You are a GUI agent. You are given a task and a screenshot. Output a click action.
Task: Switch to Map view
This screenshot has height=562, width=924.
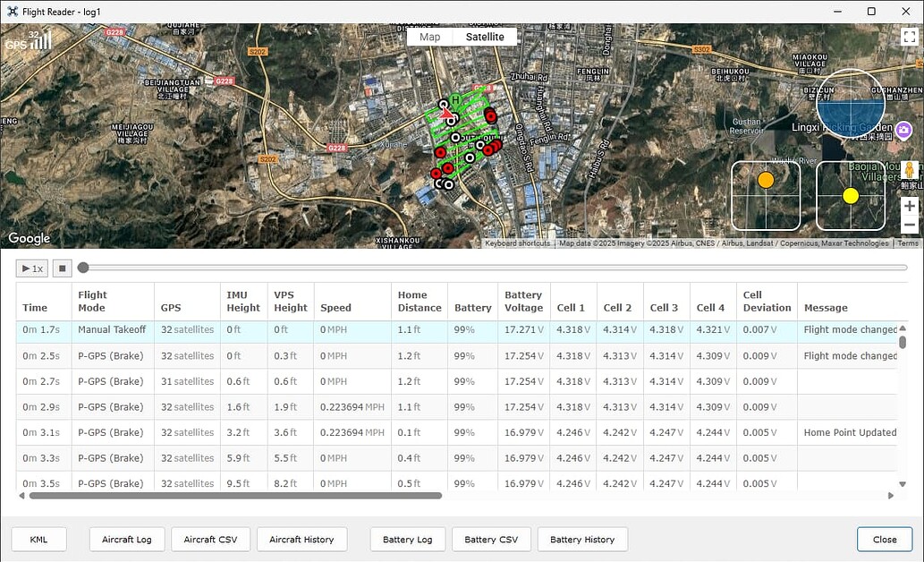(429, 37)
